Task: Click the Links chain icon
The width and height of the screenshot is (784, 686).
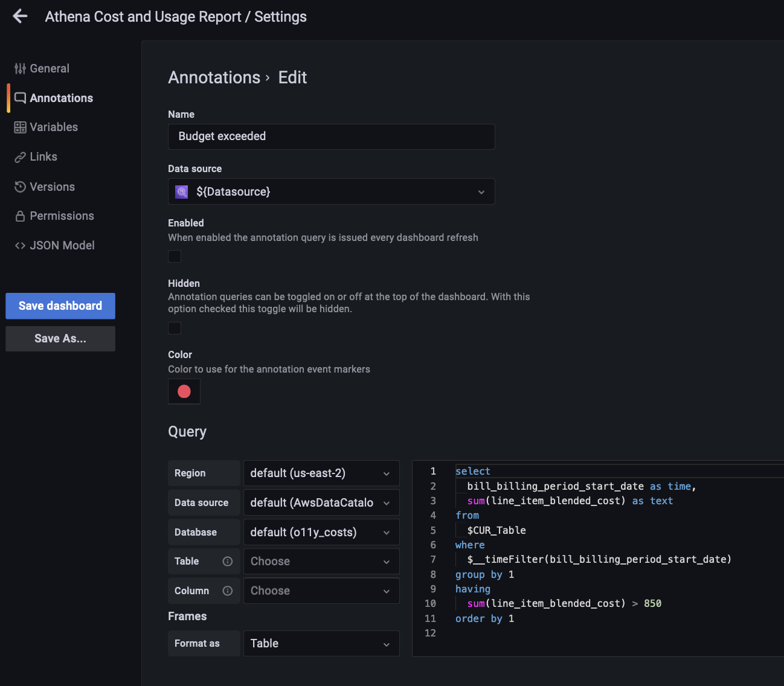Action: (20, 157)
